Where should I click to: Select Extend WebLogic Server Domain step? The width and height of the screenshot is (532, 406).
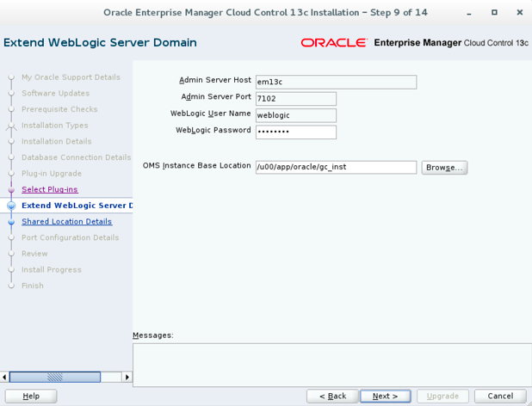coord(77,206)
